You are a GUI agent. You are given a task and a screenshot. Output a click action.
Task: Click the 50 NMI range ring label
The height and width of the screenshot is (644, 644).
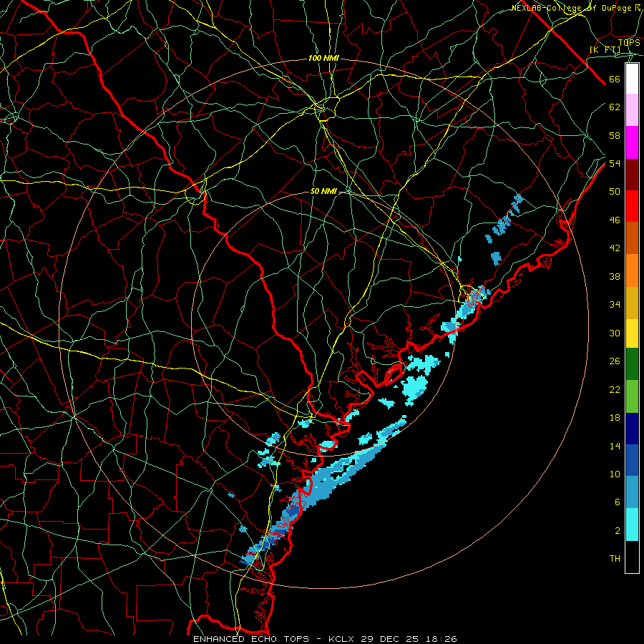coord(323,191)
